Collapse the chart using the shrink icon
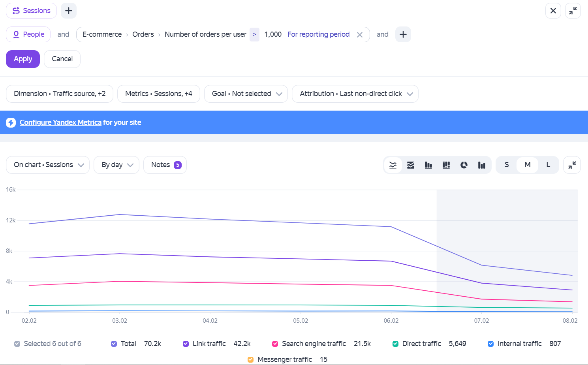 572,165
